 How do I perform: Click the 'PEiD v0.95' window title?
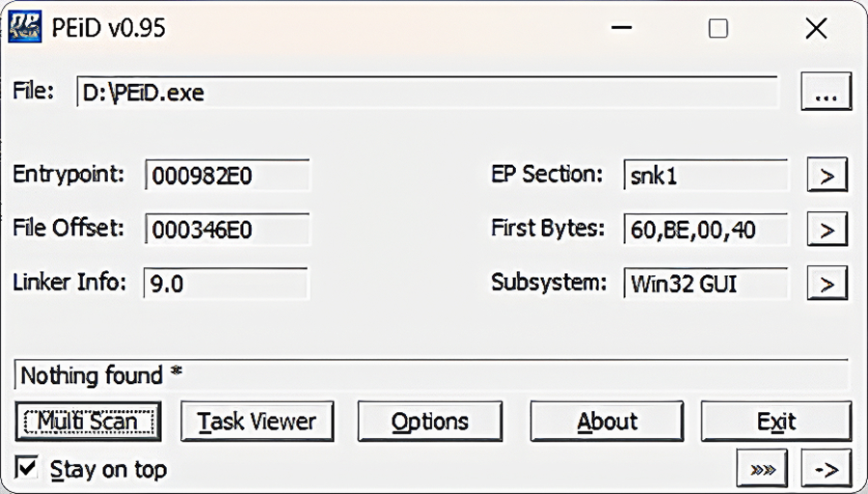[x=108, y=28]
